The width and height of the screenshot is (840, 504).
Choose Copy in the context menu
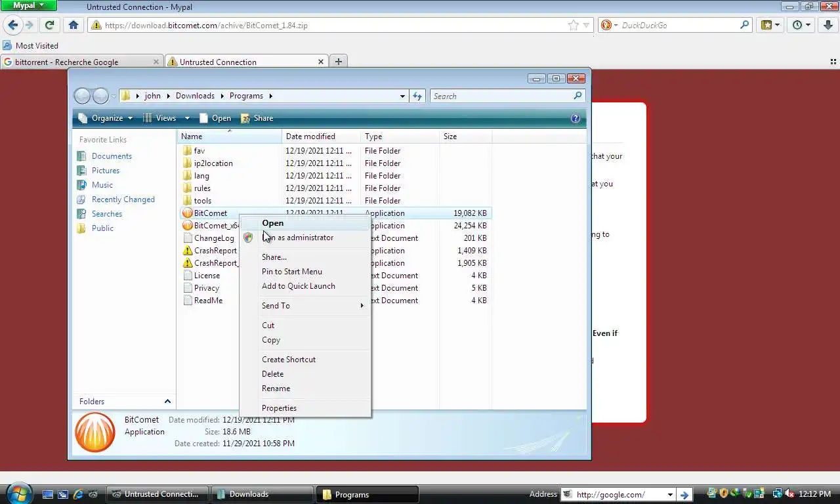point(305,340)
